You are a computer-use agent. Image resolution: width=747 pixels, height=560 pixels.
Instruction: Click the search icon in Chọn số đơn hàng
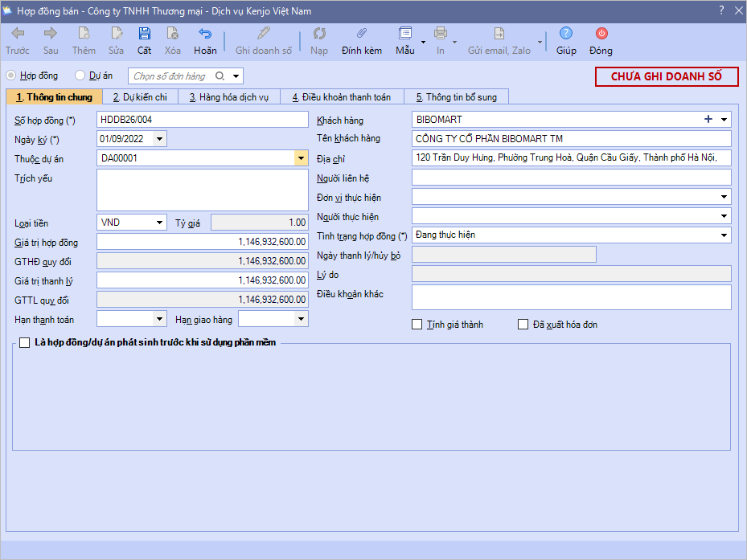tap(221, 76)
